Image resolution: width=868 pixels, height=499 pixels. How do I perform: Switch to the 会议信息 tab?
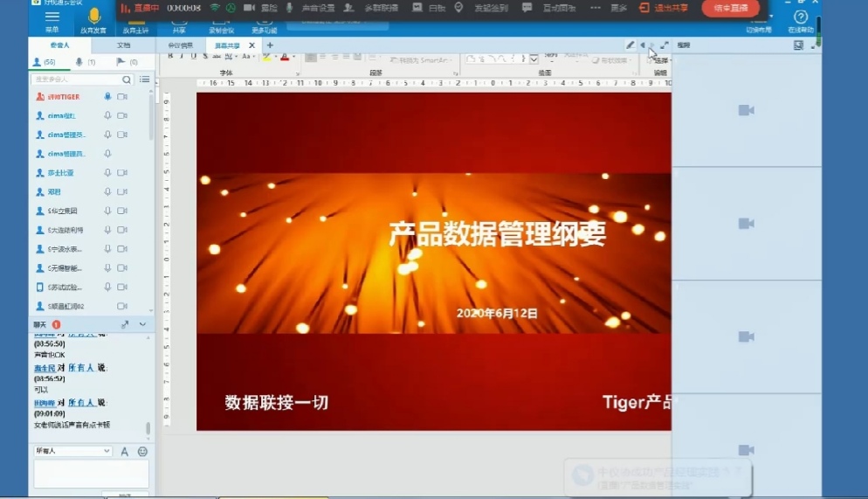click(x=181, y=45)
